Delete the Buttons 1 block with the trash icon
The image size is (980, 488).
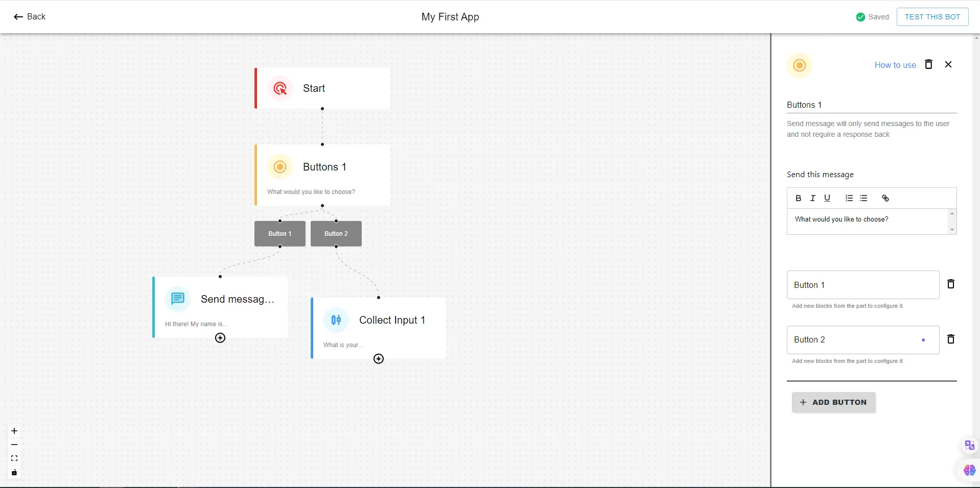tap(929, 64)
